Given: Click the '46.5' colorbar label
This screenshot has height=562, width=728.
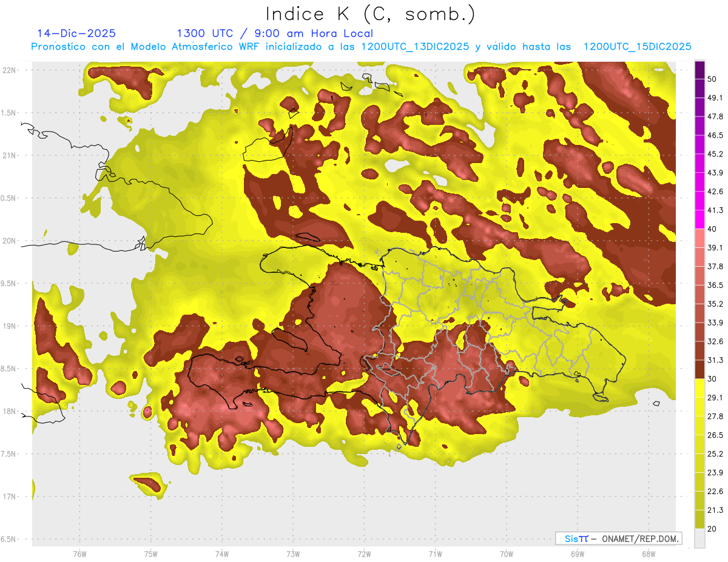Looking at the screenshot, I should pyautogui.click(x=715, y=135).
